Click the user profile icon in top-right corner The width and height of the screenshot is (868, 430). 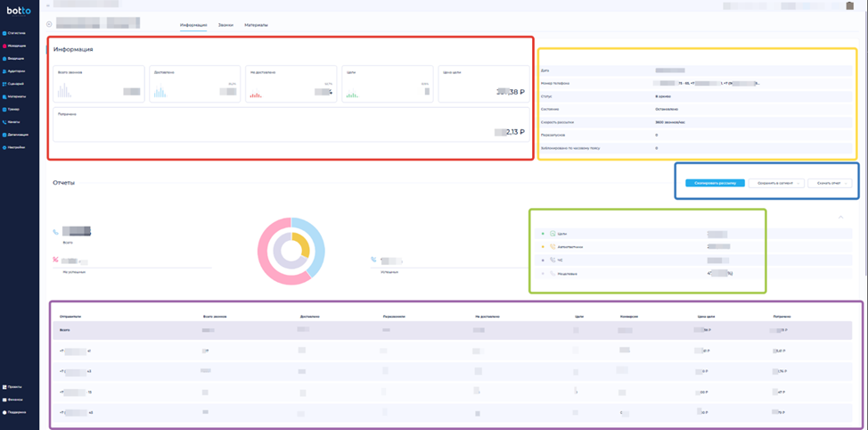tap(849, 6)
